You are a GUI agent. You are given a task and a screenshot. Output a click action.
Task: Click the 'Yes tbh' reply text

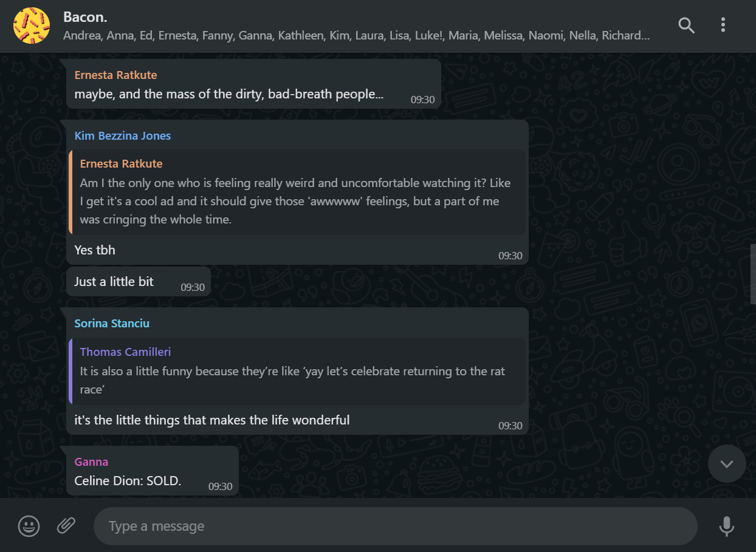pyautogui.click(x=95, y=250)
